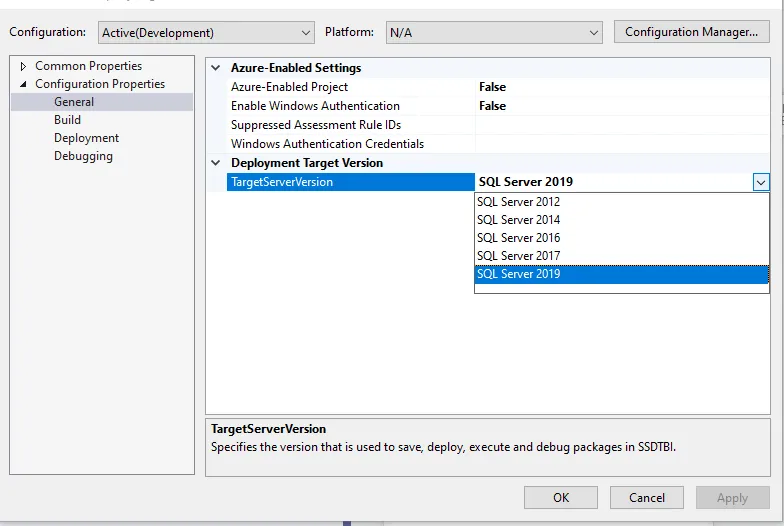The width and height of the screenshot is (784, 526).
Task: Close the TargetServerVersion dropdown via its arrow
Action: click(x=761, y=182)
